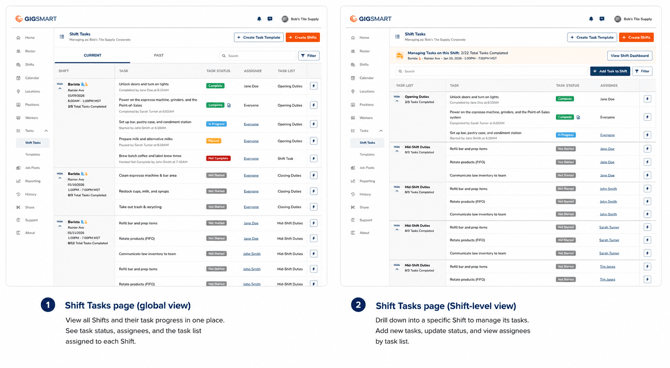670x368 pixels.
Task: Switch to the CURRENT tab
Action: coord(92,56)
